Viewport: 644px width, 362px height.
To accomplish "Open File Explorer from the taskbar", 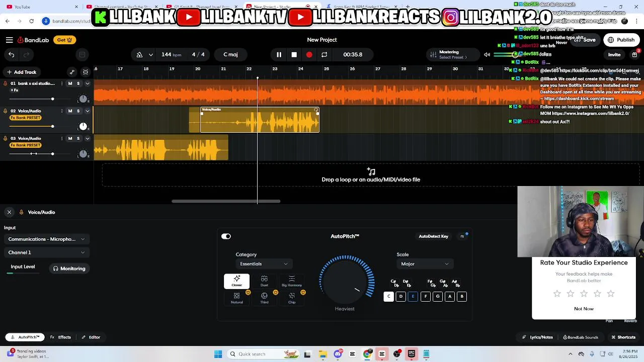I will [323, 354].
